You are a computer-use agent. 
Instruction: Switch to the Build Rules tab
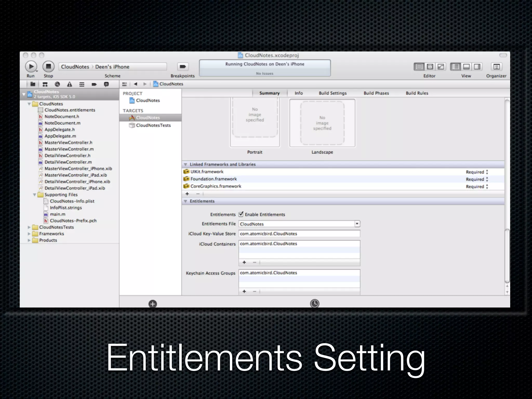click(x=417, y=93)
